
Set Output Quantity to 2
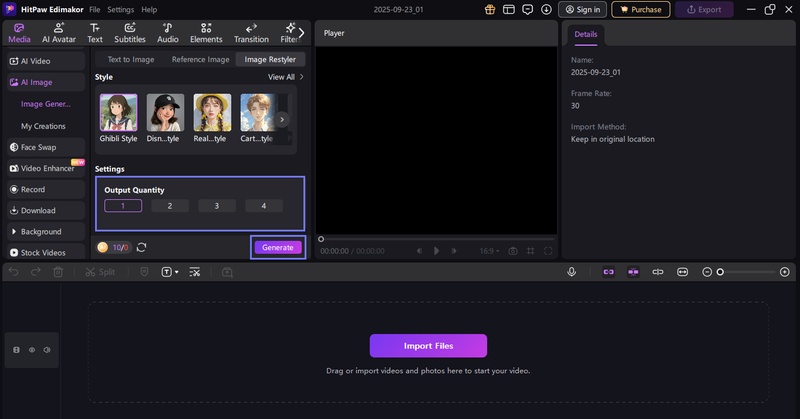[x=170, y=206]
